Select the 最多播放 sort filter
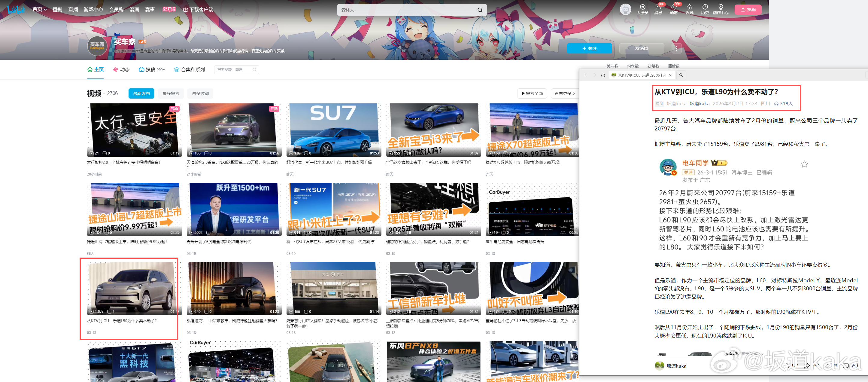The height and width of the screenshot is (382, 868). (x=171, y=93)
